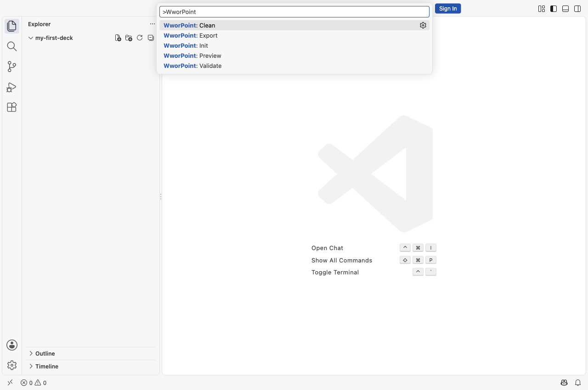The image size is (588, 390).
Task: Expand the Outline section
Action: tap(91, 353)
